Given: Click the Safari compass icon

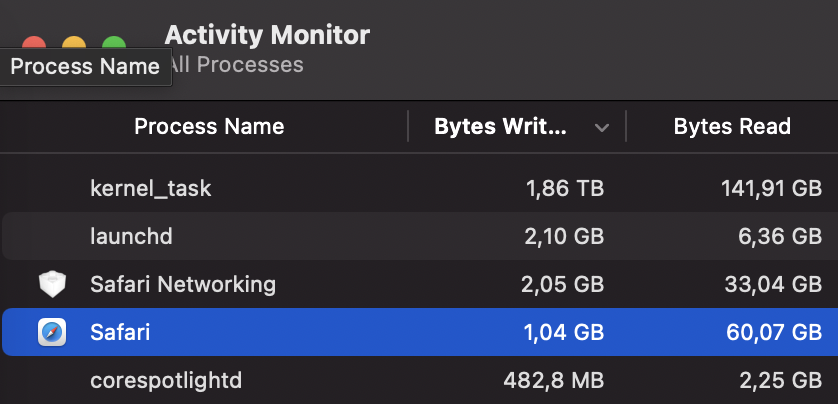Looking at the screenshot, I should tap(52, 332).
